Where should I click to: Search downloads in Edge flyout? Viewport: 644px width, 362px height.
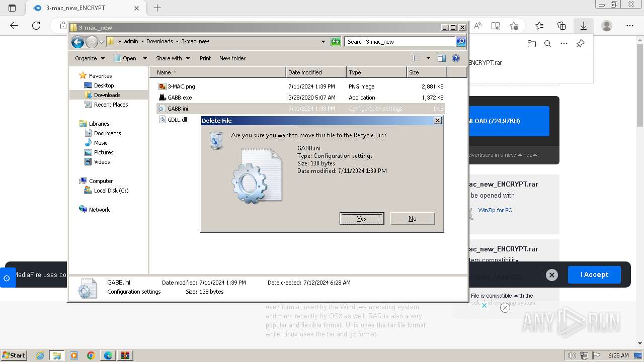coord(548,44)
